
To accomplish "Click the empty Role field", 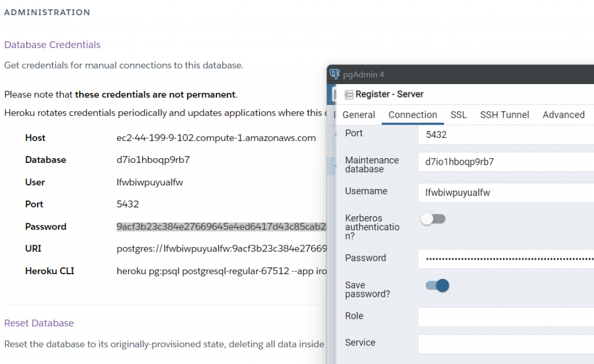I will click(x=505, y=316).
